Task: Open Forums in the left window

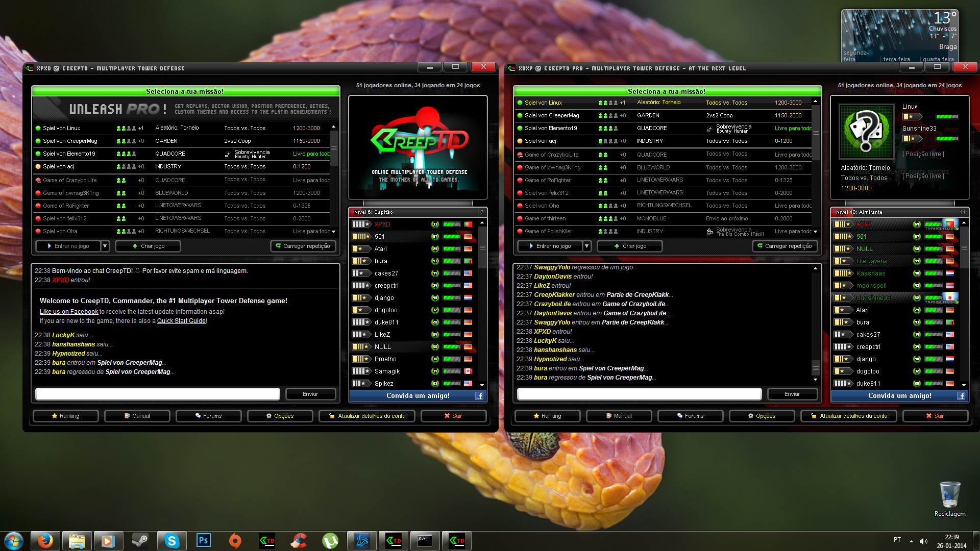Action: pyautogui.click(x=209, y=416)
